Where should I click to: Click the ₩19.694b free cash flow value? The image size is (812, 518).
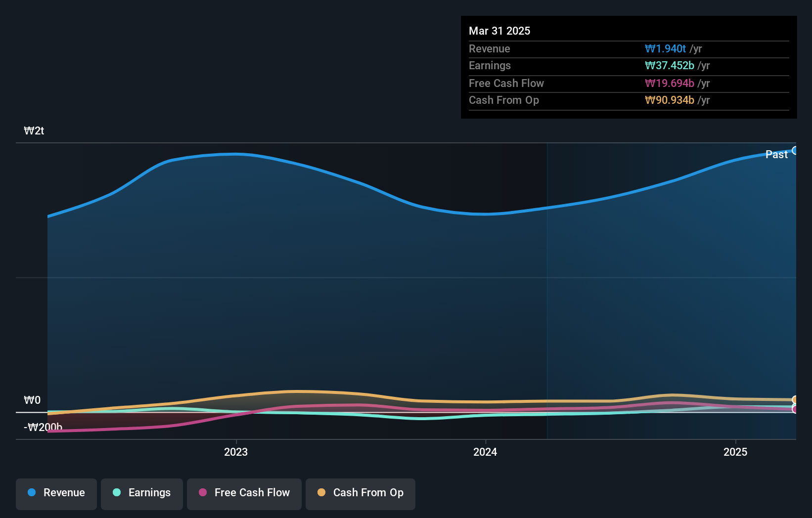click(x=670, y=83)
